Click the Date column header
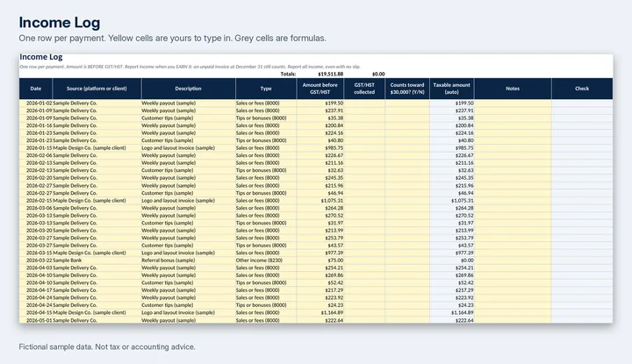 35,89
